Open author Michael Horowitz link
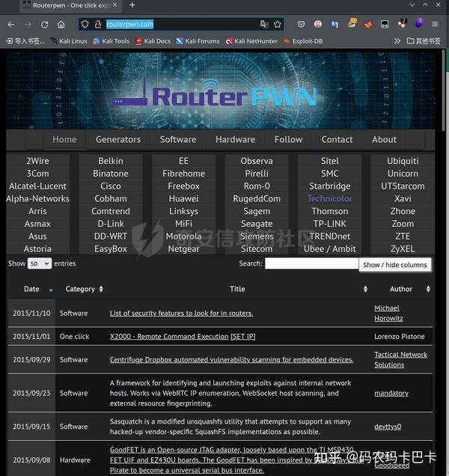The width and height of the screenshot is (449, 476). click(388, 314)
